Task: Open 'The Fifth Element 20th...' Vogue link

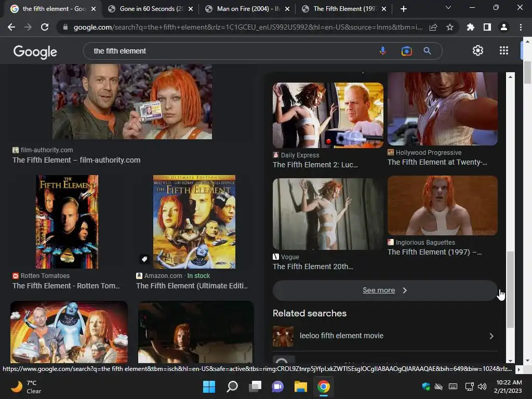Action: click(x=313, y=267)
